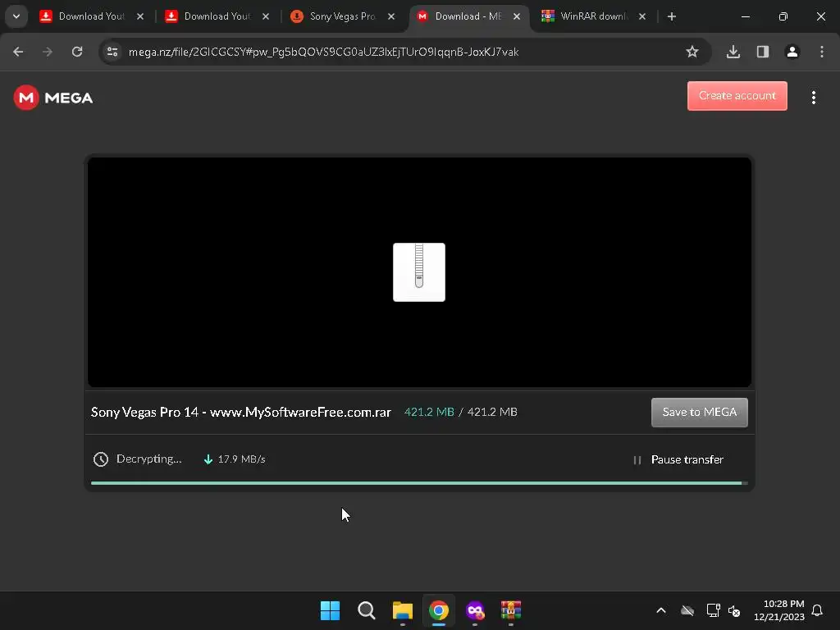View site information icon in address bar
The image size is (840, 630).
[112, 52]
